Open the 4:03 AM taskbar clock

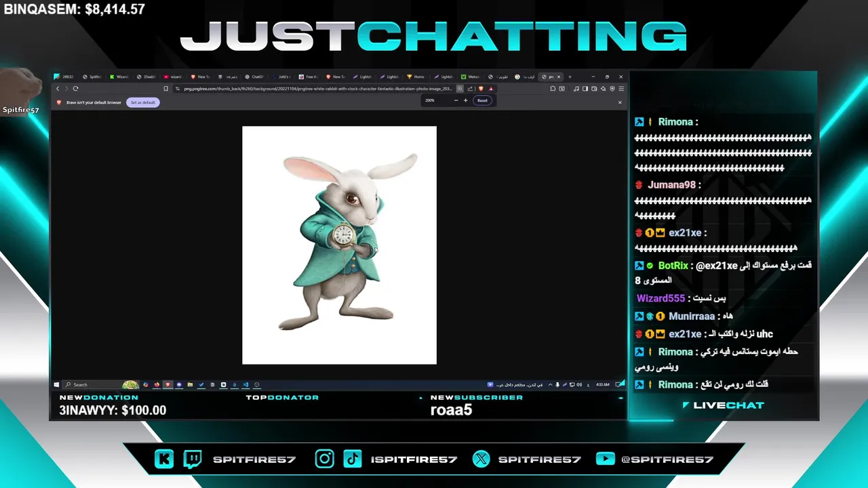coord(603,385)
